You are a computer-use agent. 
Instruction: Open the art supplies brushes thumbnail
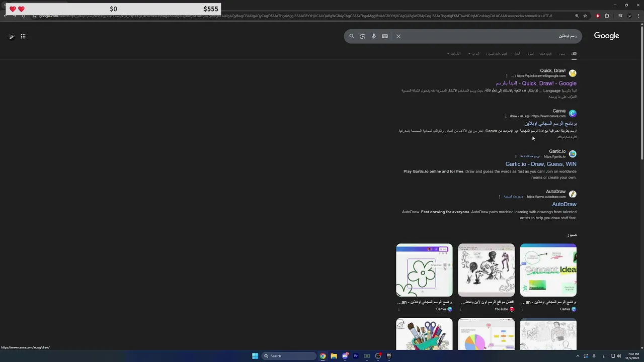click(424, 334)
